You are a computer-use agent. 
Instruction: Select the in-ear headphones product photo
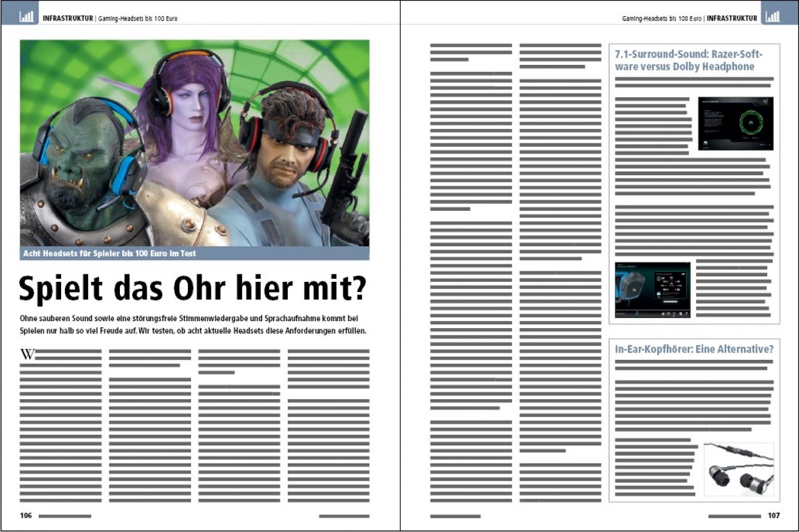coord(739,469)
